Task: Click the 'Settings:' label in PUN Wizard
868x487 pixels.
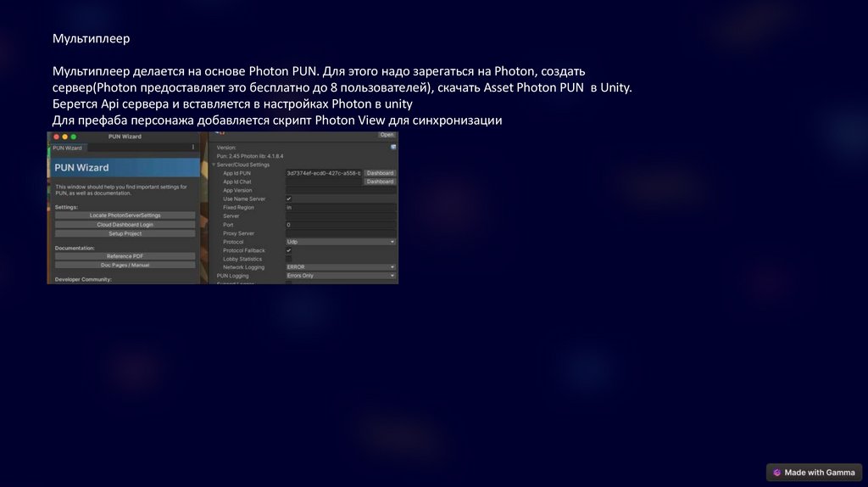Action: pyautogui.click(x=66, y=207)
